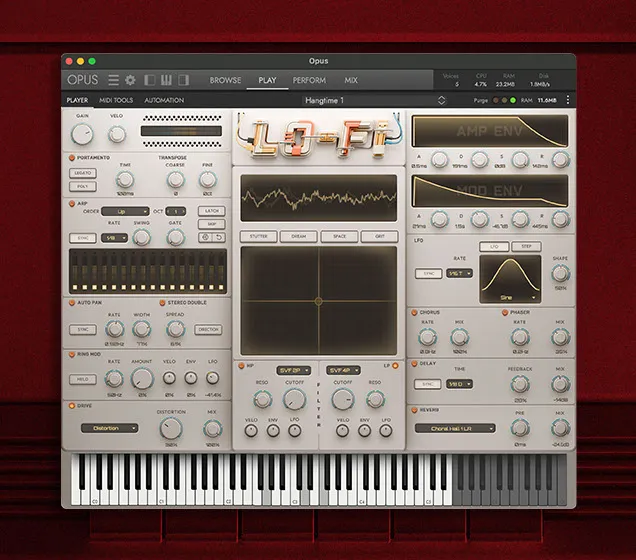Click the arp LATCH button
Screen dimensions: 636x560
point(212,211)
